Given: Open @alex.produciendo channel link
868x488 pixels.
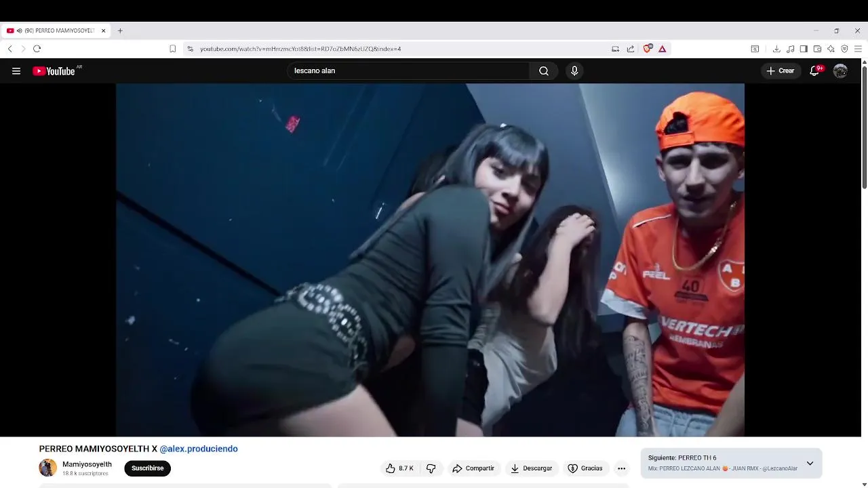Looking at the screenshot, I should [199, 449].
